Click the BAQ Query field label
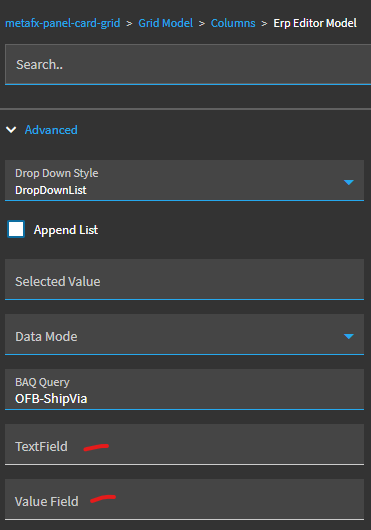The height and width of the screenshot is (530, 371). [42, 382]
